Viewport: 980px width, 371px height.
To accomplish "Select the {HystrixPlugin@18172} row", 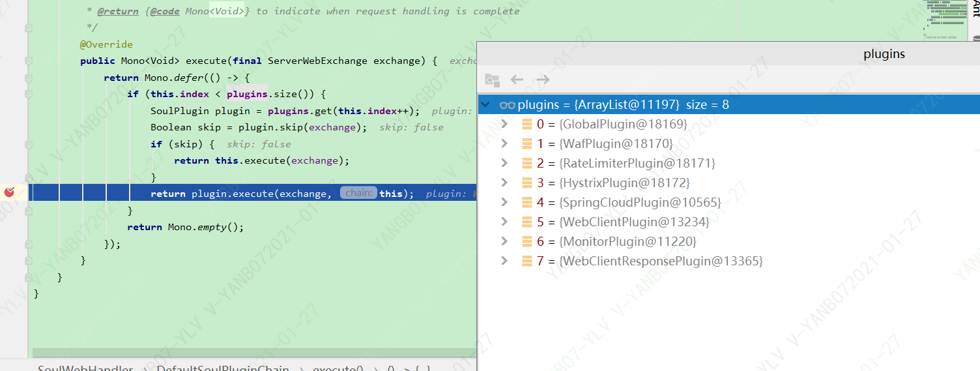I will point(728,183).
